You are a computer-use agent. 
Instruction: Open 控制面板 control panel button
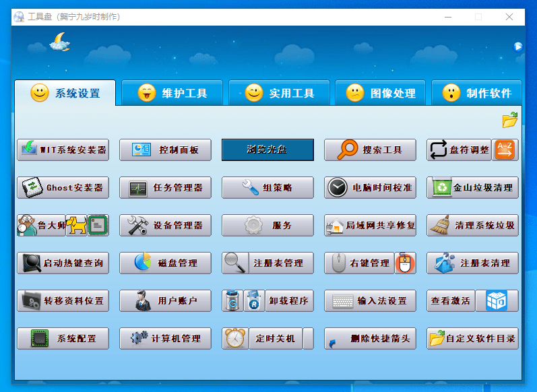click(x=165, y=150)
